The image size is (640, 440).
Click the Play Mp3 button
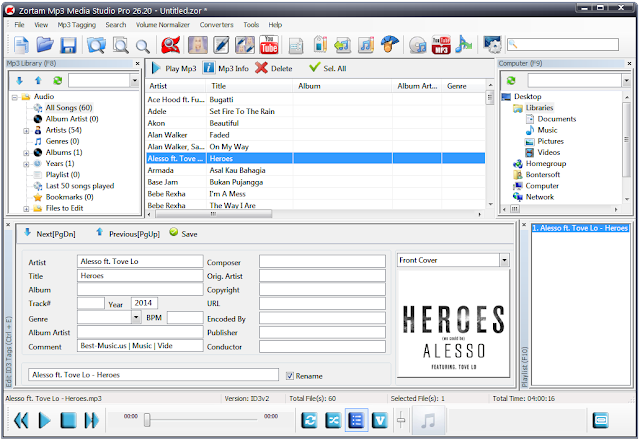tap(174, 68)
